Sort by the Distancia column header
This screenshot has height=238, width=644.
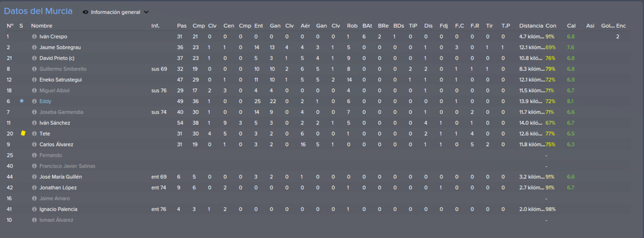pos(531,25)
